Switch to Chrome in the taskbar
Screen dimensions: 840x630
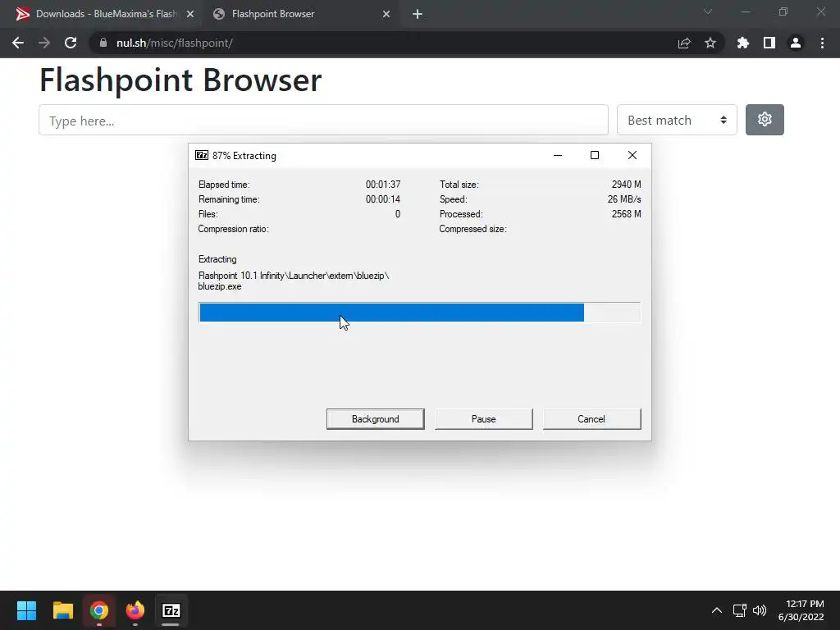point(99,610)
